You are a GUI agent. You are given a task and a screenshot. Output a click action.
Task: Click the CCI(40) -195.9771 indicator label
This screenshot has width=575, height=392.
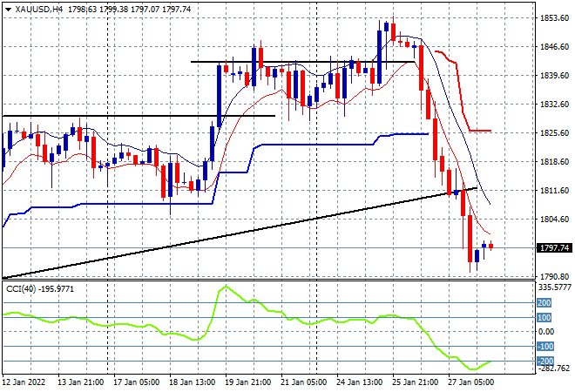tap(40, 289)
